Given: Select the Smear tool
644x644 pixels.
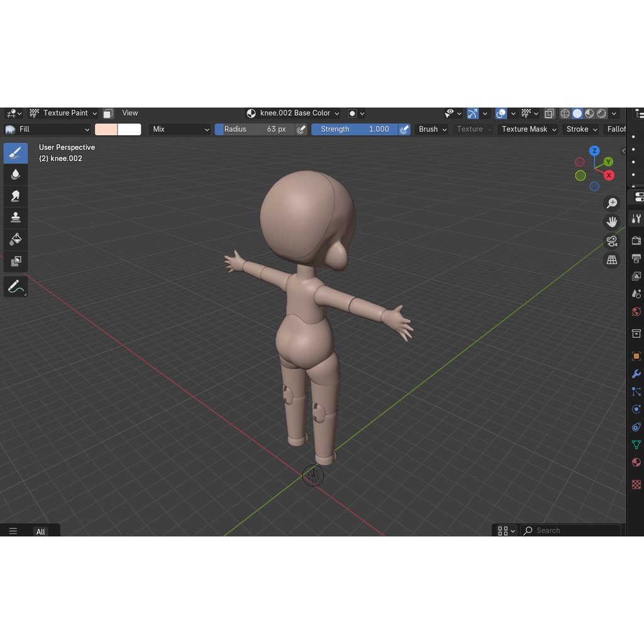Looking at the screenshot, I should 16,196.
